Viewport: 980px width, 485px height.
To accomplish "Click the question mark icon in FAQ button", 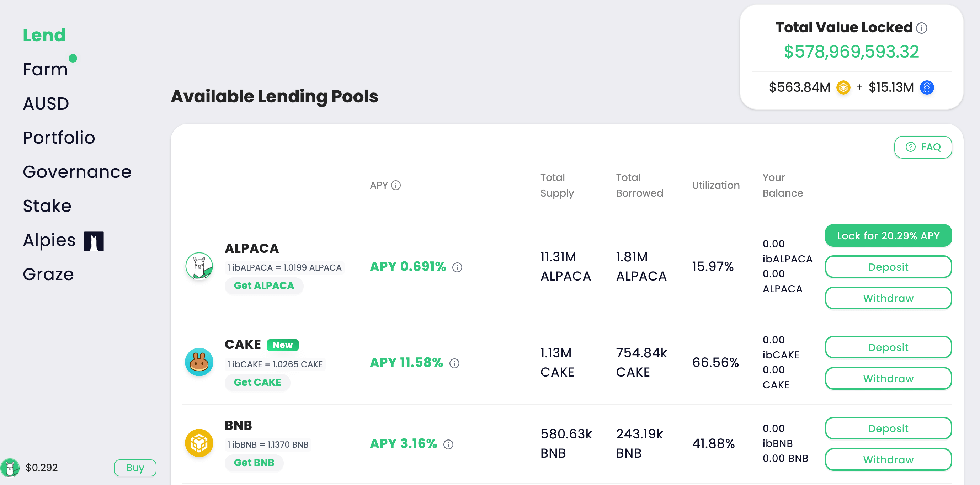I will (x=910, y=147).
